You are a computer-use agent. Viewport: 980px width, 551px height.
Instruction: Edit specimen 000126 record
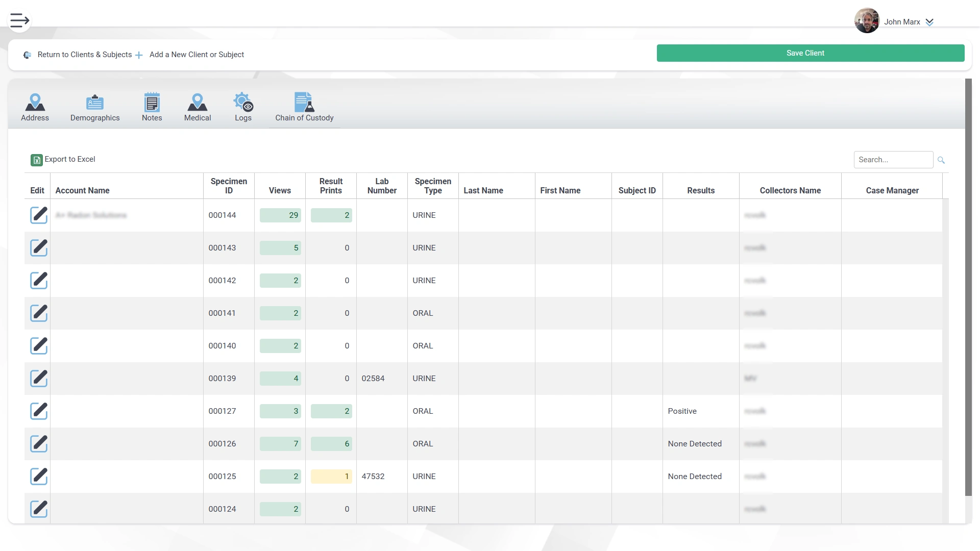coord(39,444)
